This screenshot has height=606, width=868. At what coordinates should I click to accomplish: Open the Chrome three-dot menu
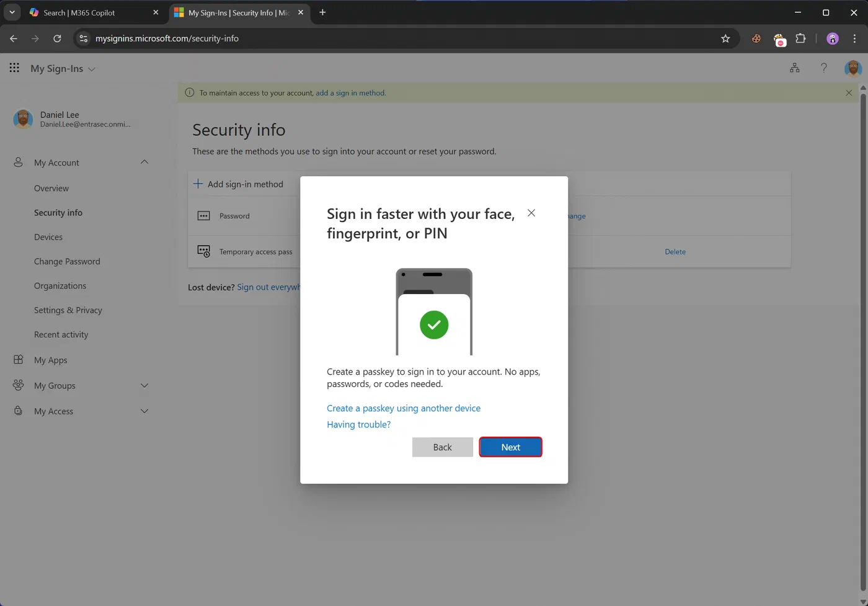coord(854,38)
